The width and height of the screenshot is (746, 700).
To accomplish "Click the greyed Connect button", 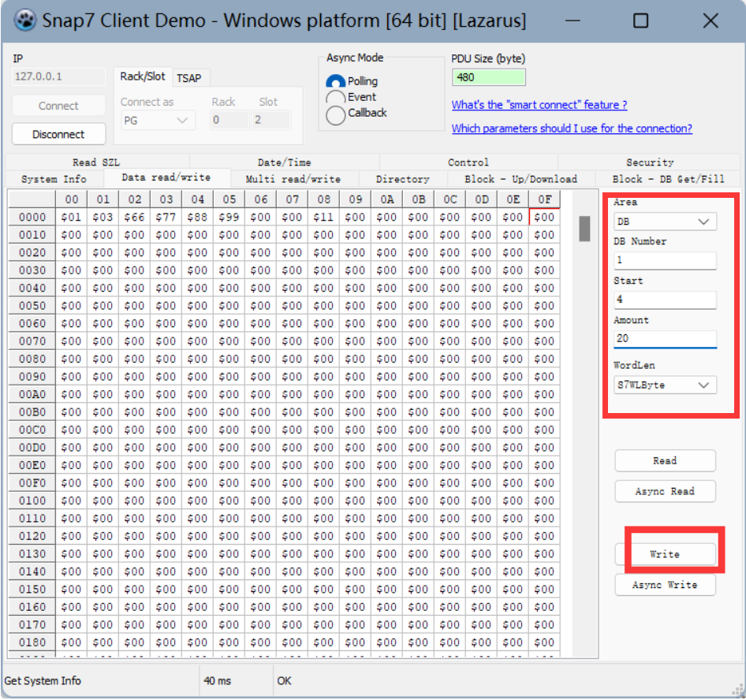I will coord(58,106).
